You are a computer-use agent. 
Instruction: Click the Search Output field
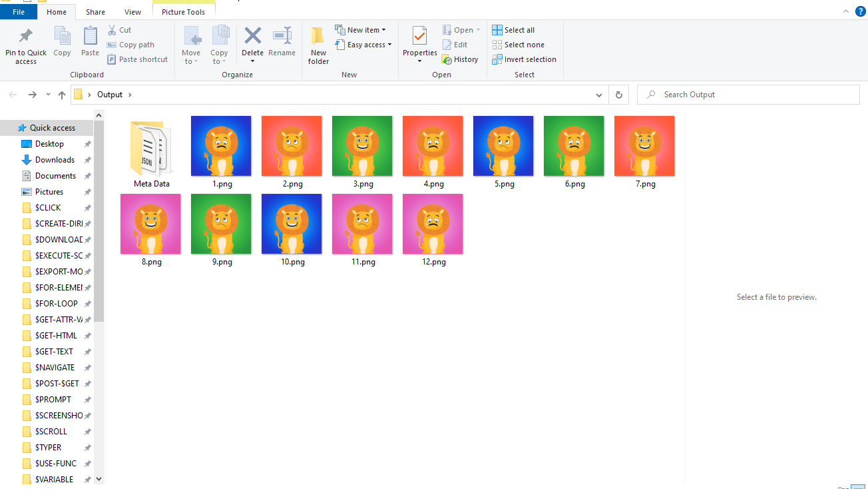click(748, 95)
